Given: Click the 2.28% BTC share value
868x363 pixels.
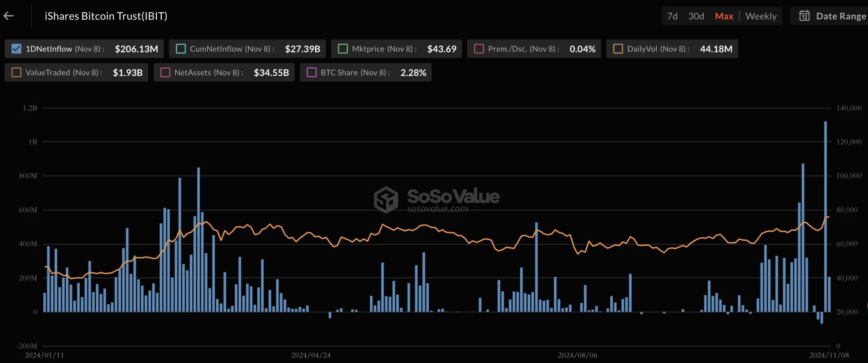Looking at the screenshot, I should 413,73.
